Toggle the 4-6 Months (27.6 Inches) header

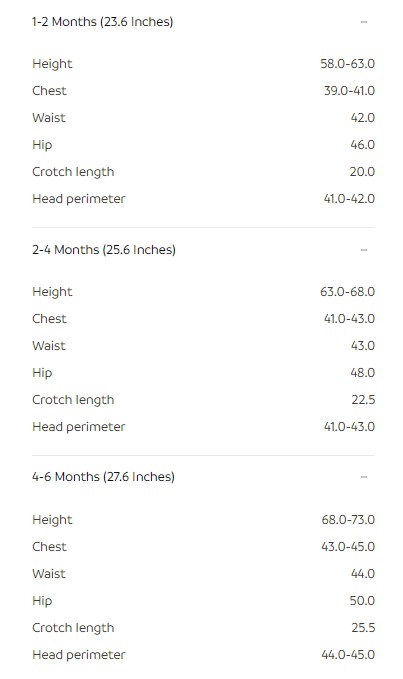click(x=203, y=477)
